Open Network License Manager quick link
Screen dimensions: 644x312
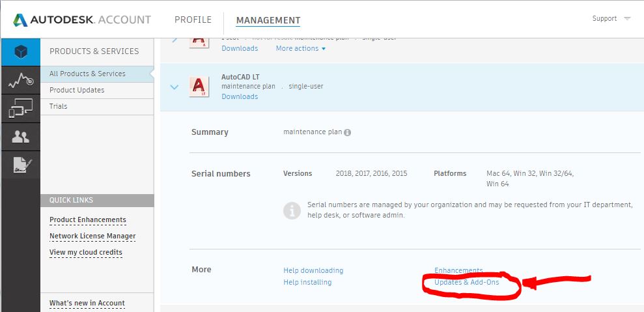[x=92, y=236]
